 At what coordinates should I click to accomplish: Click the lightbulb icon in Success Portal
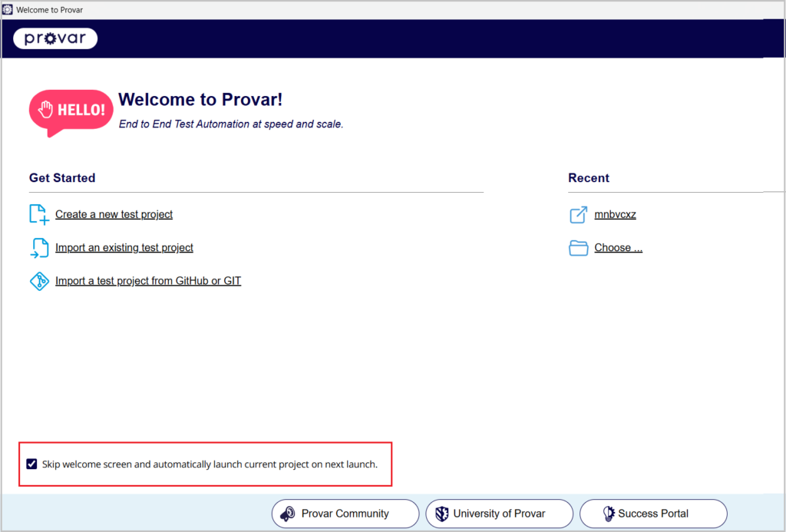[x=608, y=514]
